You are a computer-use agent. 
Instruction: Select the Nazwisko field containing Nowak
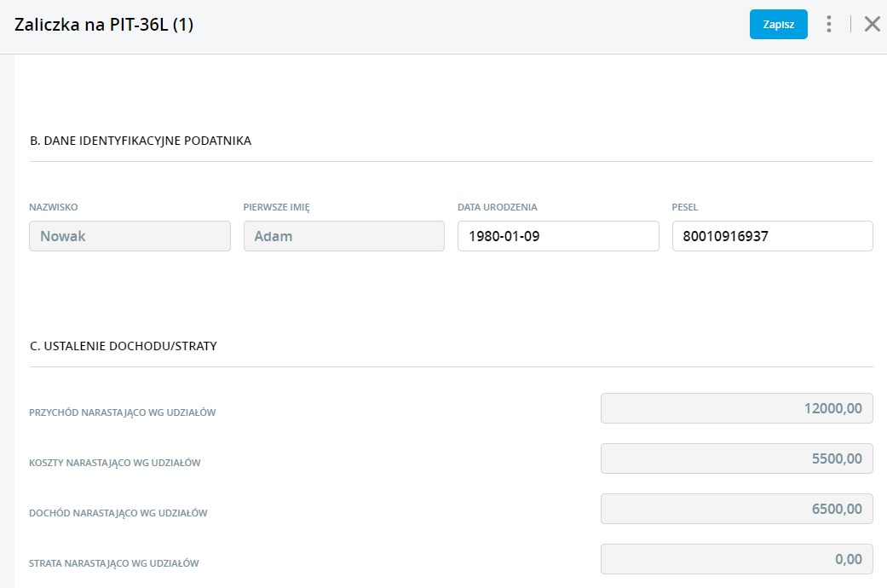click(x=130, y=236)
